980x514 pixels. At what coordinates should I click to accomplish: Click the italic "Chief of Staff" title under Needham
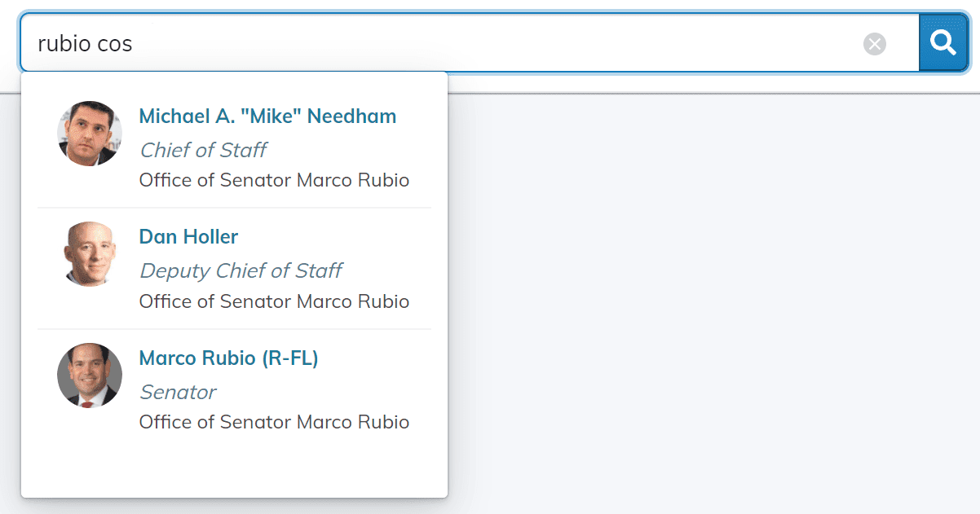[x=203, y=150]
